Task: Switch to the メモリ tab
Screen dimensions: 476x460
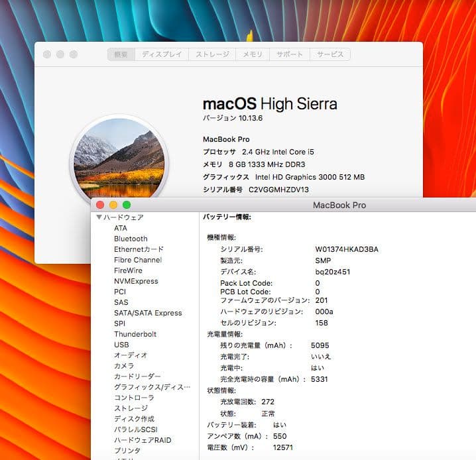Action: [x=253, y=54]
